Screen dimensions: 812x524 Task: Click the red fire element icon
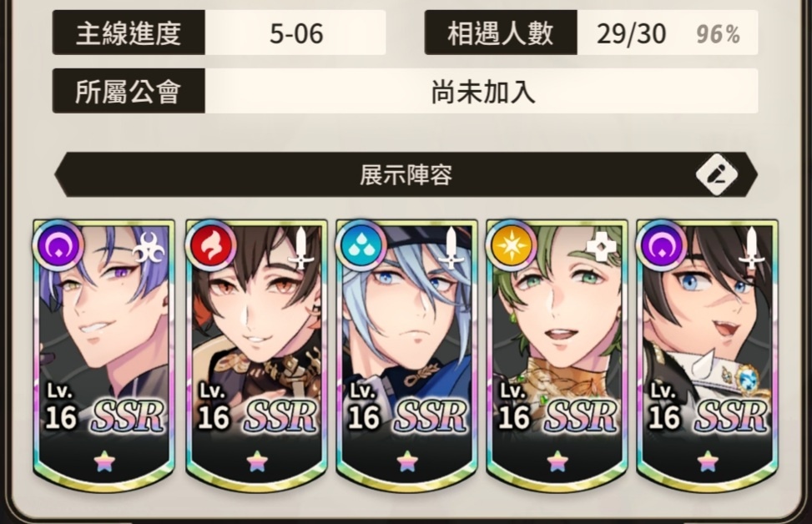(211, 245)
